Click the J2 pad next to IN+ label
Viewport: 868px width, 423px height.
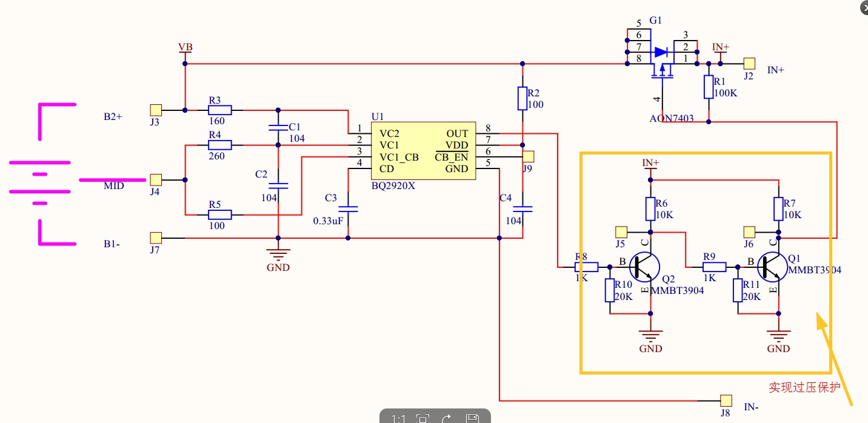tap(750, 64)
